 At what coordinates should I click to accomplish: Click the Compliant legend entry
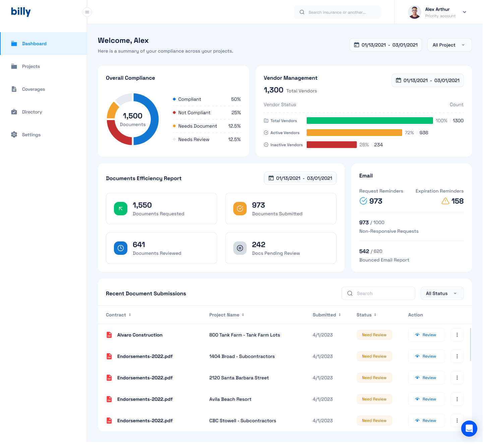click(207, 99)
